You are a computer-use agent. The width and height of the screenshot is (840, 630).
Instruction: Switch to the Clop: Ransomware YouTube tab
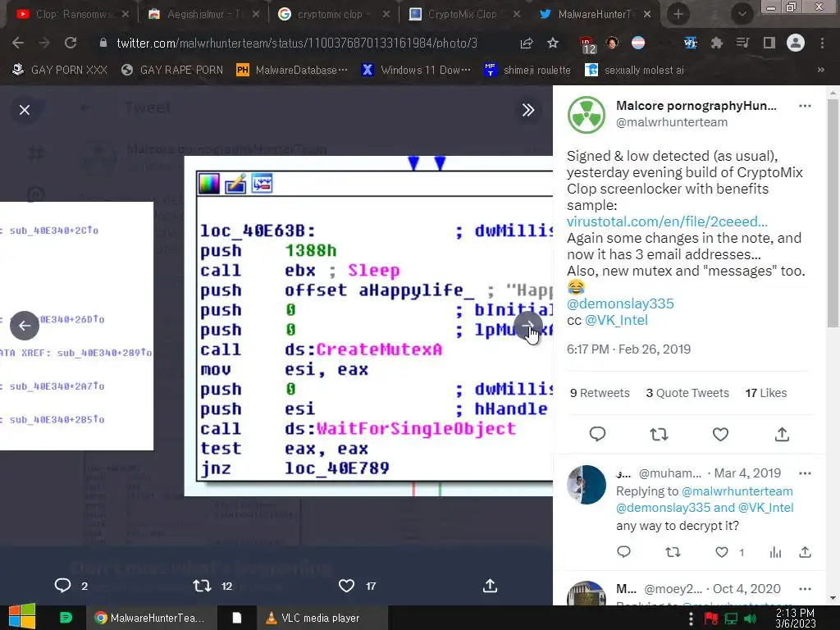point(72,15)
